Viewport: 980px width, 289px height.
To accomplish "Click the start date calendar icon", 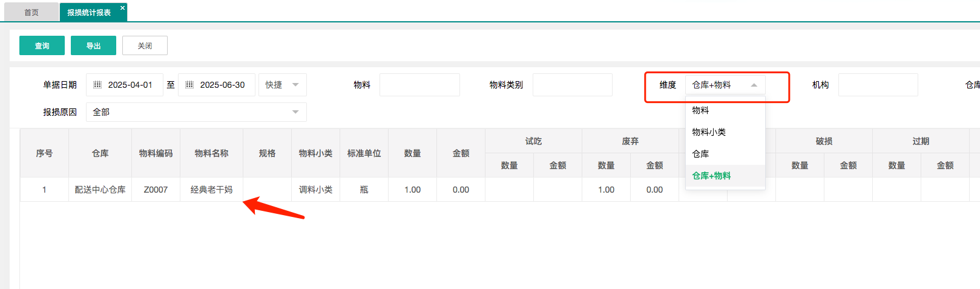I will pyautogui.click(x=97, y=85).
